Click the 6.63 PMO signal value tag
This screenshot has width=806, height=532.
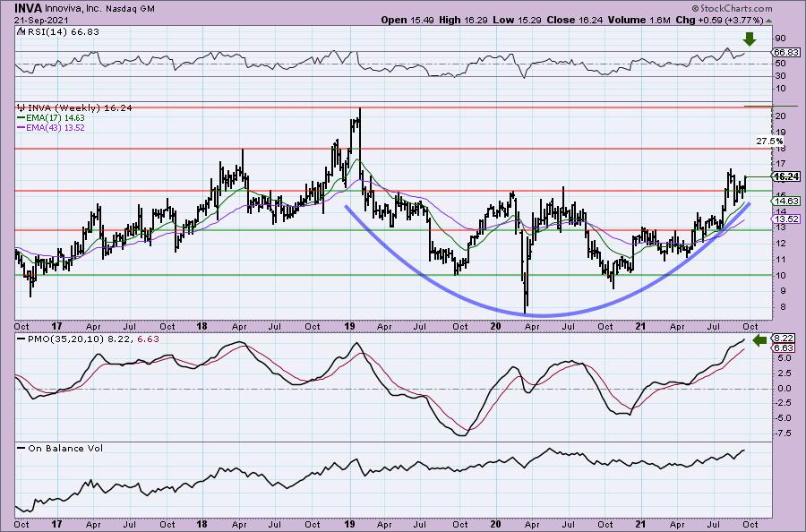tap(783, 348)
